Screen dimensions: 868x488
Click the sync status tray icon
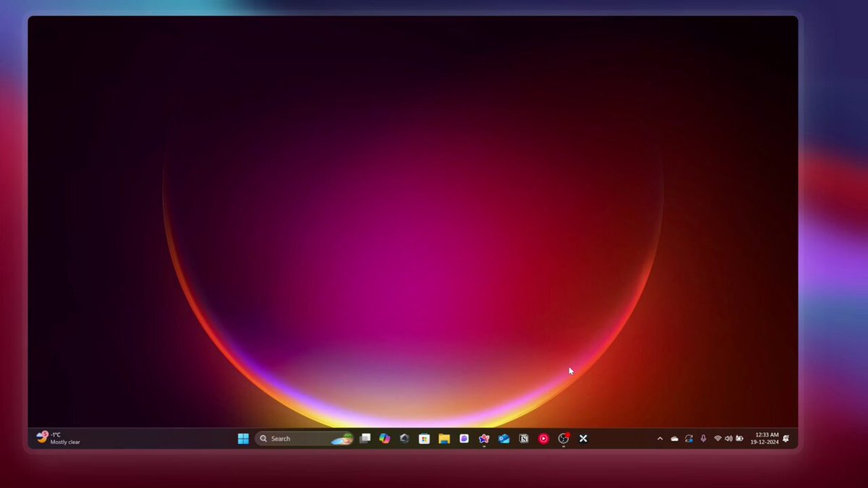click(x=689, y=439)
